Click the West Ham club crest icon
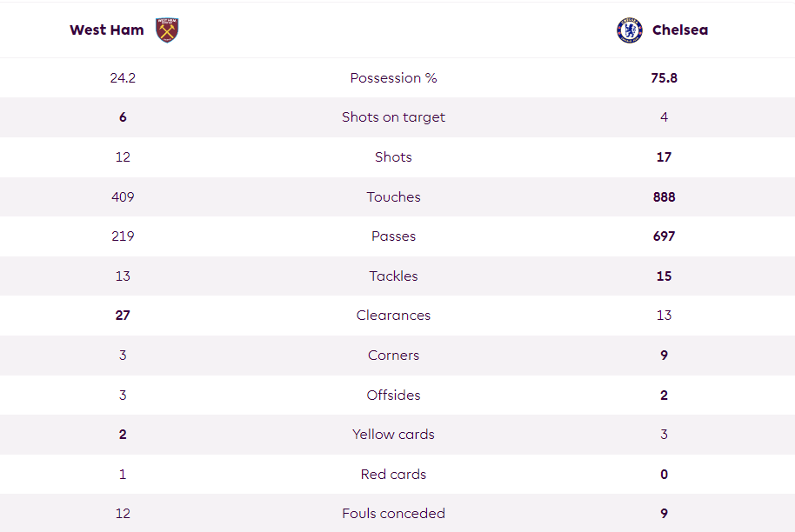Viewport: 795px width, 532px height. [167, 30]
